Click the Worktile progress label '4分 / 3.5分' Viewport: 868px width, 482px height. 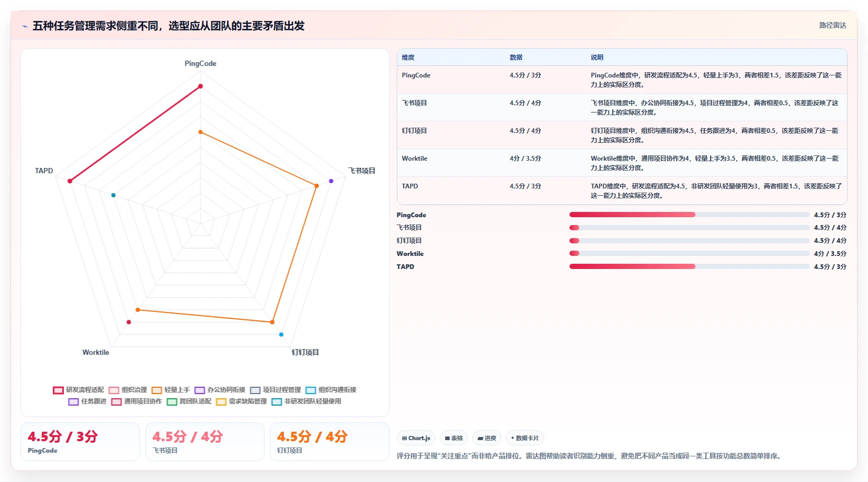[x=830, y=254]
